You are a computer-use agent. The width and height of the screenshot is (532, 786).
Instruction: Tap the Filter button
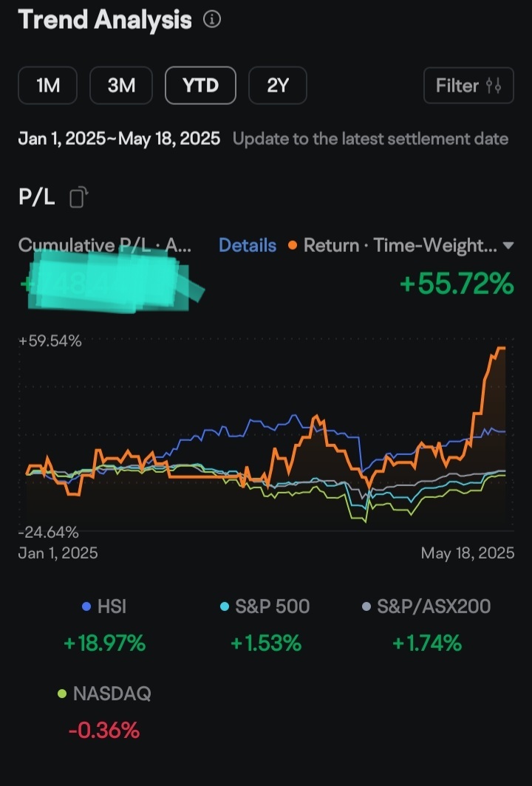(468, 86)
